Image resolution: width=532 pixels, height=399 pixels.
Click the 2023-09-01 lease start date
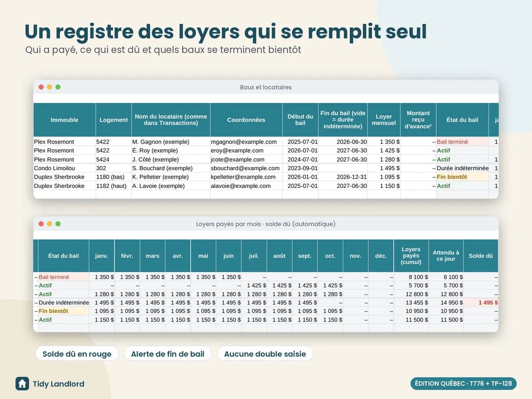(x=300, y=168)
